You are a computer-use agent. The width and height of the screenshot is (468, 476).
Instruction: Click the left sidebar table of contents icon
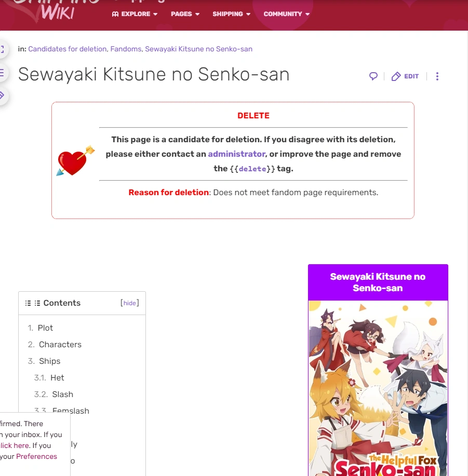click(2, 73)
